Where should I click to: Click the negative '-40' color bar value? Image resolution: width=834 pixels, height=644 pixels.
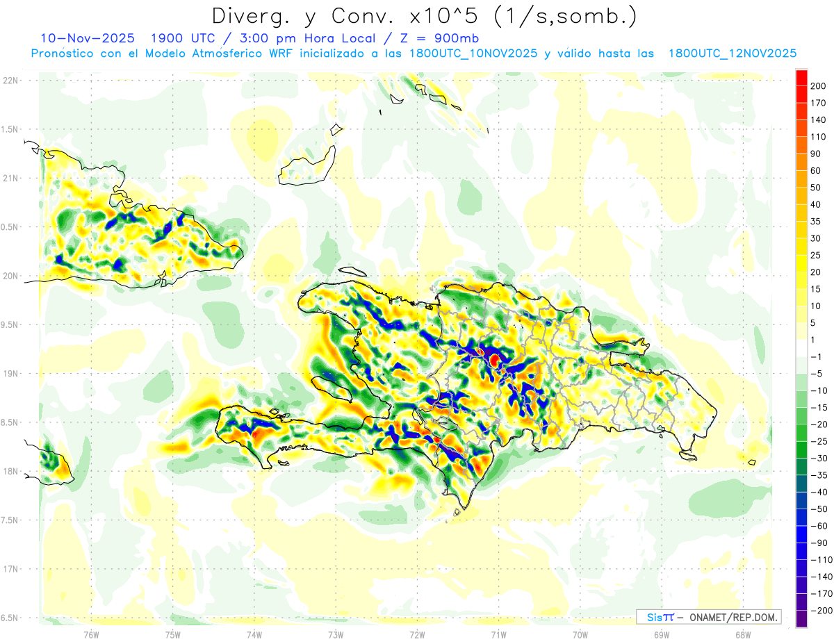(x=819, y=493)
